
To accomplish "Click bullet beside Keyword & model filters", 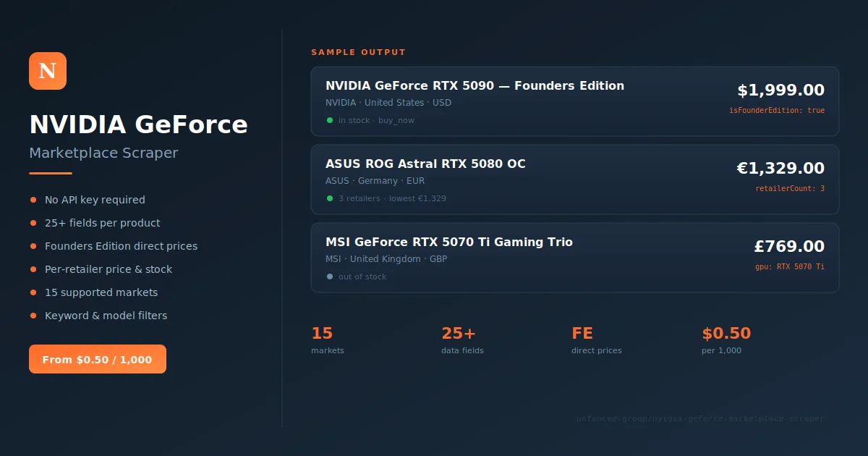I will (33, 316).
